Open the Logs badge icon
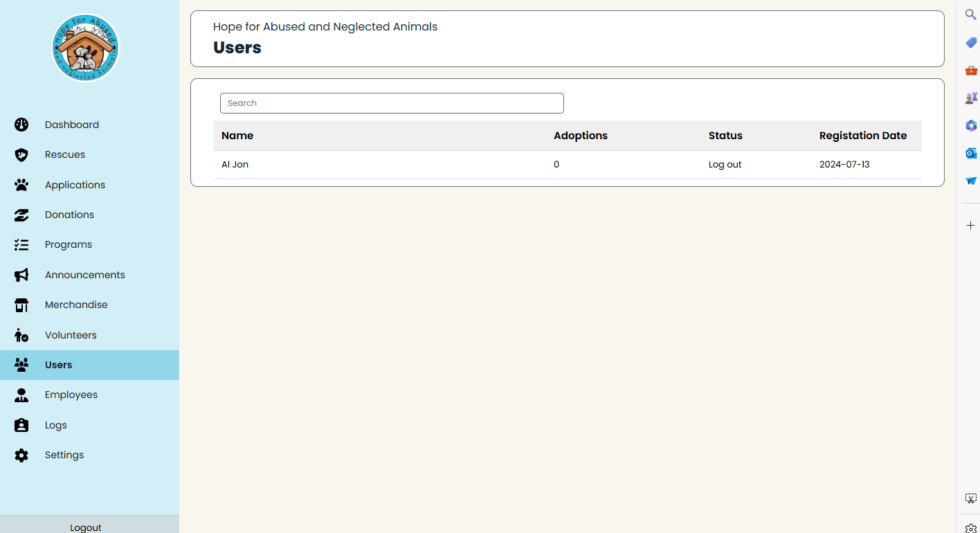This screenshot has width=980, height=533. click(21, 425)
